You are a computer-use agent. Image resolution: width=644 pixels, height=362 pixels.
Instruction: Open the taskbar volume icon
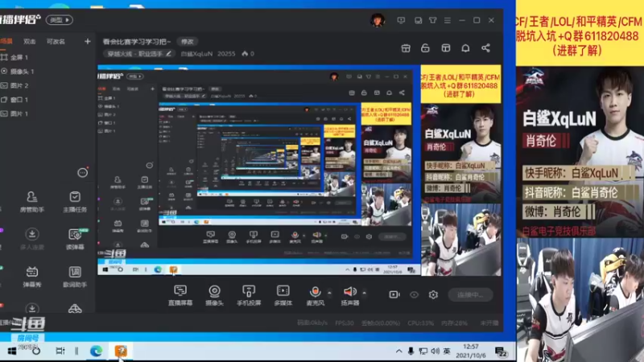click(436, 352)
